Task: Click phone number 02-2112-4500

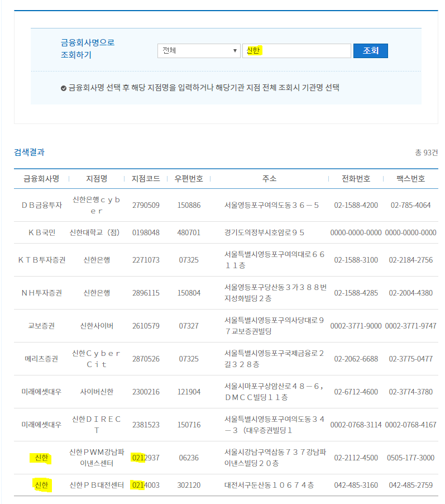Action: click(356, 458)
